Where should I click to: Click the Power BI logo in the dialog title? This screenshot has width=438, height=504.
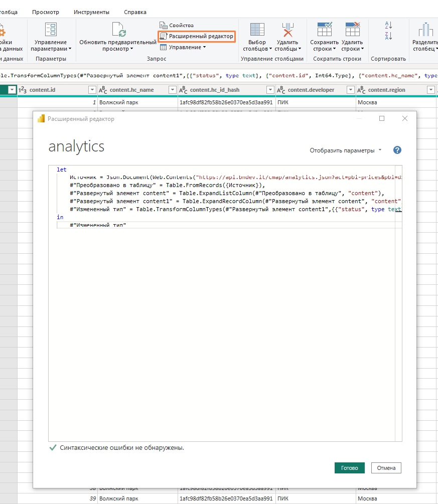click(x=41, y=119)
